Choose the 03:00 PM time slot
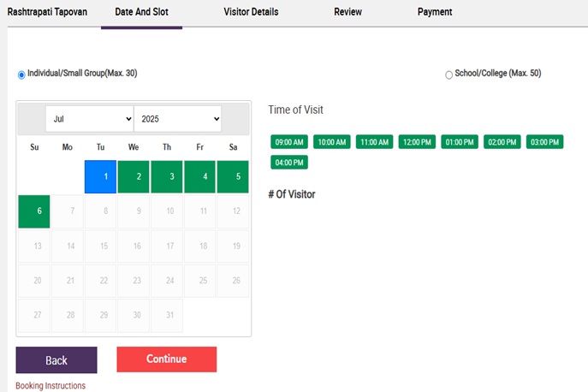The height and width of the screenshot is (392, 588). [544, 142]
